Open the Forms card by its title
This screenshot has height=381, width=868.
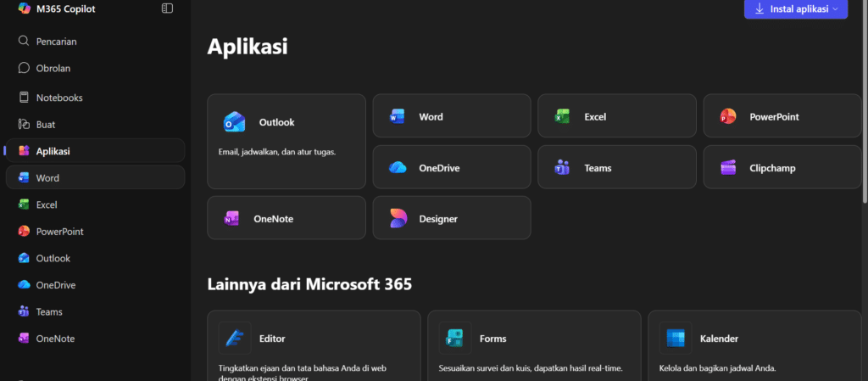(492, 339)
